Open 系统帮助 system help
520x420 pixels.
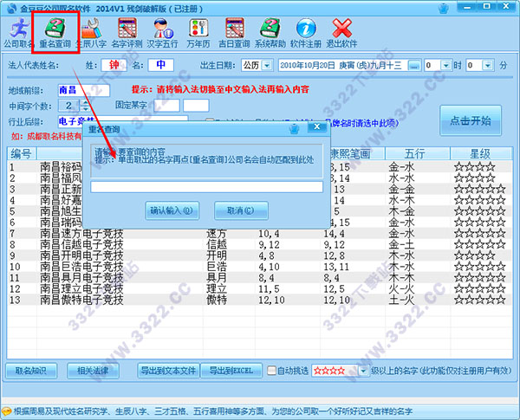270,33
